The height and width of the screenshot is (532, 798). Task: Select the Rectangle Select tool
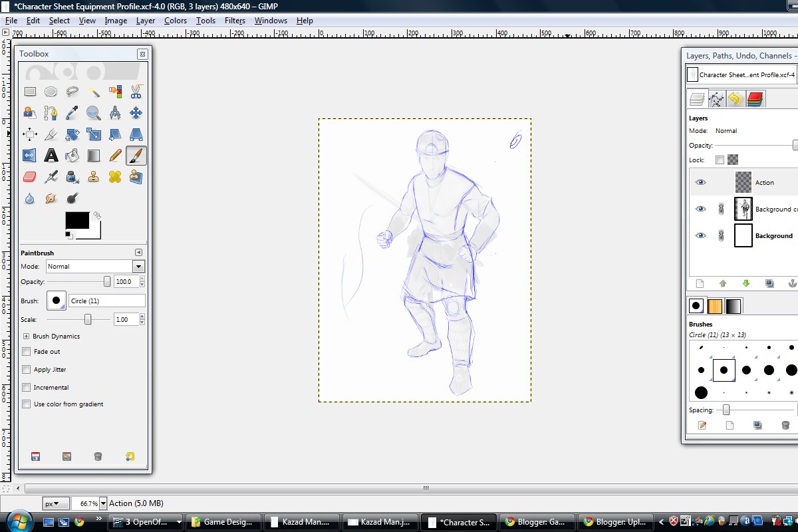point(30,92)
